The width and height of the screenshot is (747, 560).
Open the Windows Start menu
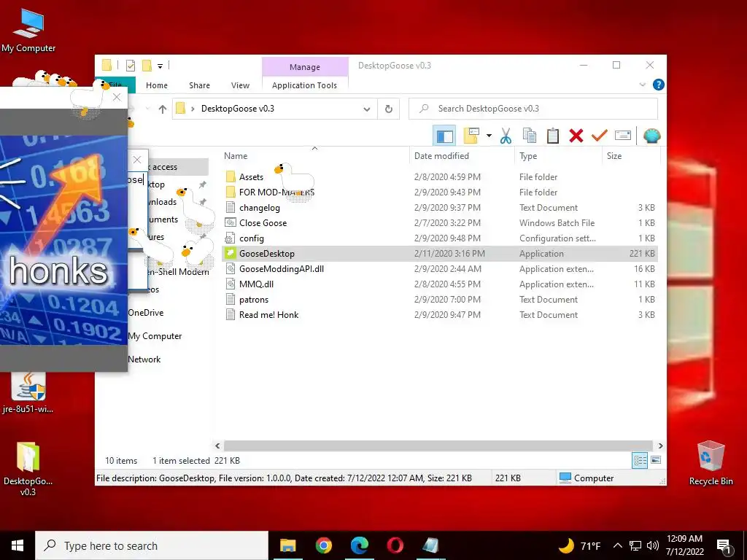[18, 545]
